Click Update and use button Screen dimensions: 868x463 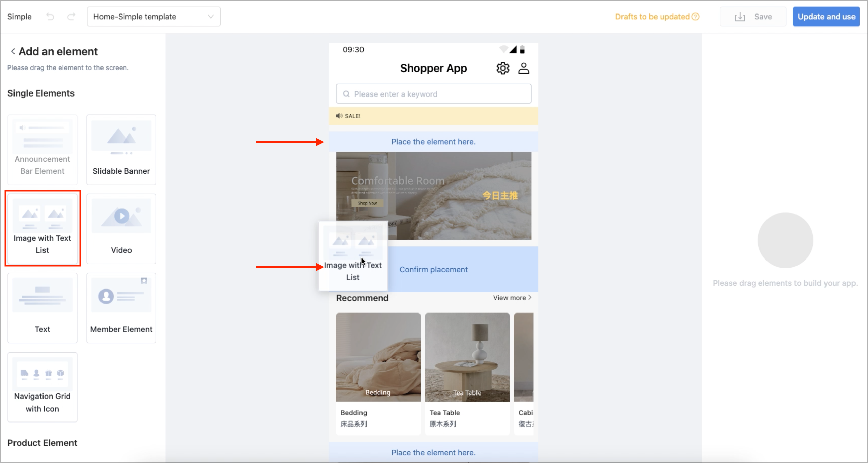[826, 17]
